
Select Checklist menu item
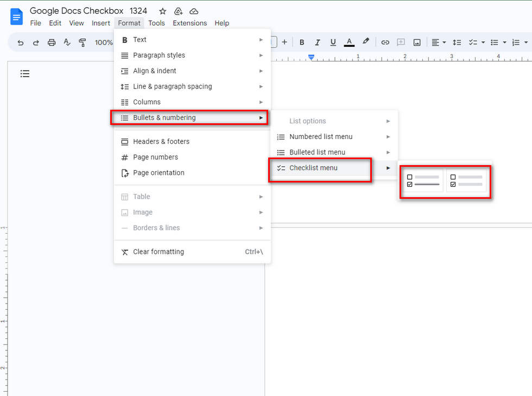[x=334, y=168]
